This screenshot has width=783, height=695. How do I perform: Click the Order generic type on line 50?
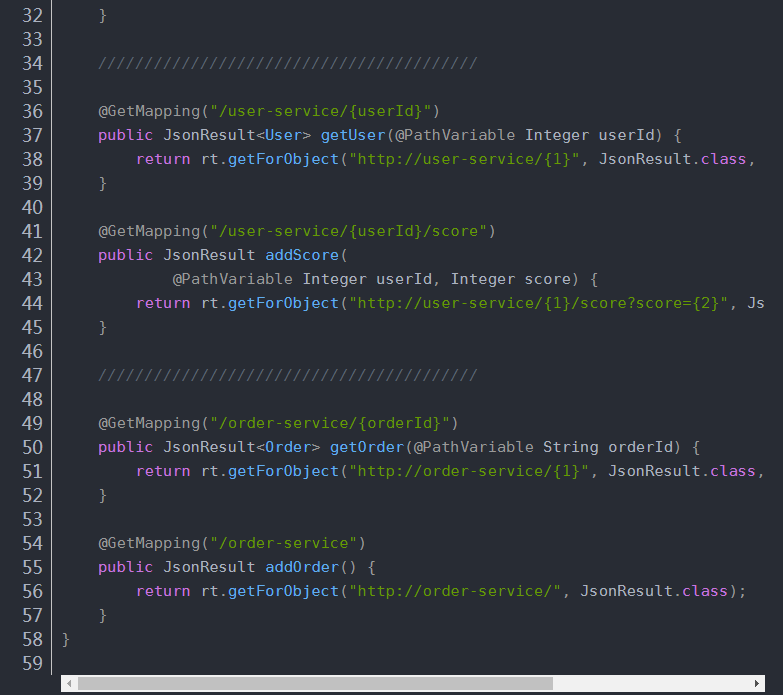pyautogui.click(x=288, y=447)
